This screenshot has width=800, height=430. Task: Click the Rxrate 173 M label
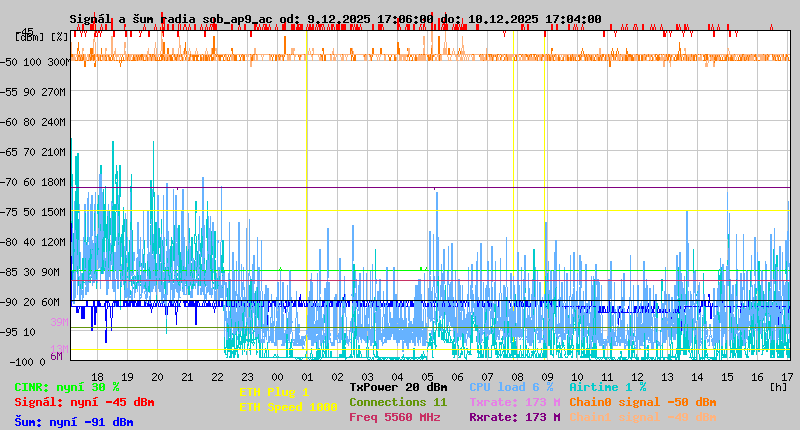coord(514,417)
